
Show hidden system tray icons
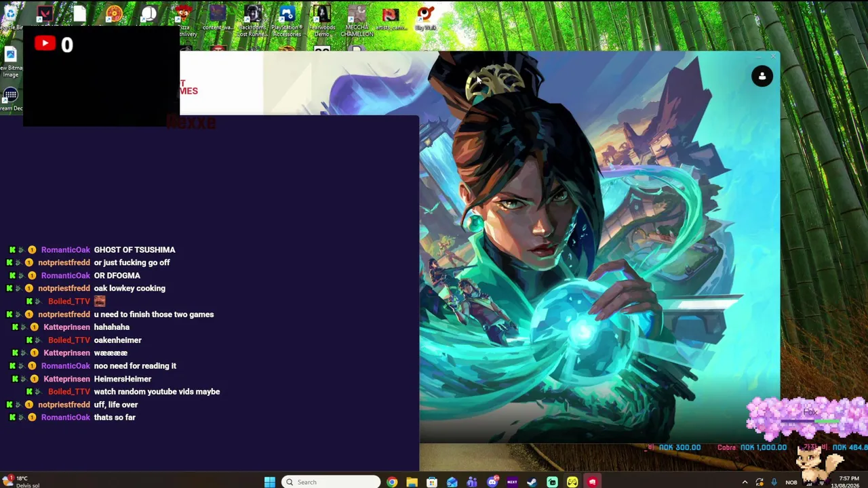click(x=745, y=482)
